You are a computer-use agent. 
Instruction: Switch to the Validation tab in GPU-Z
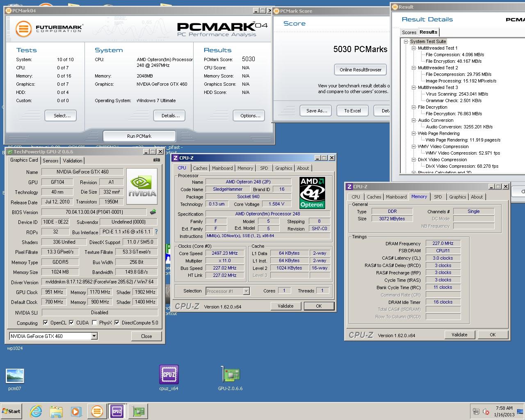click(x=73, y=161)
